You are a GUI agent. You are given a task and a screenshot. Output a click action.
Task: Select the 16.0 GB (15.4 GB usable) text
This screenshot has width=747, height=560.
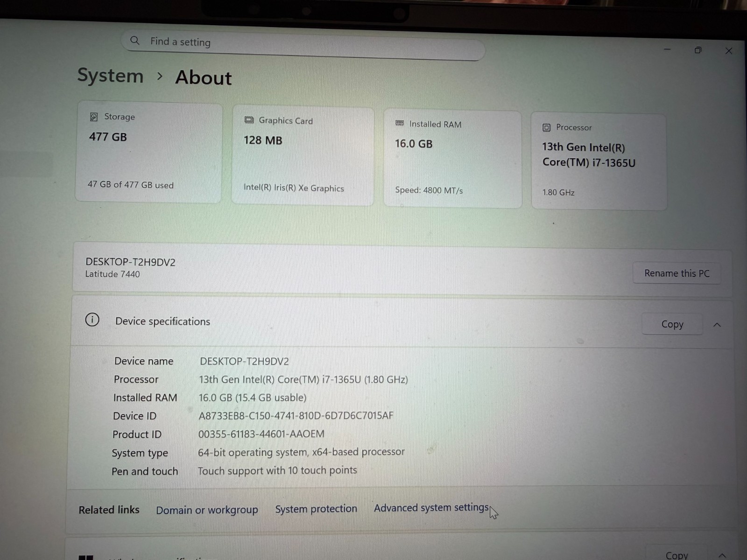pos(253,398)
